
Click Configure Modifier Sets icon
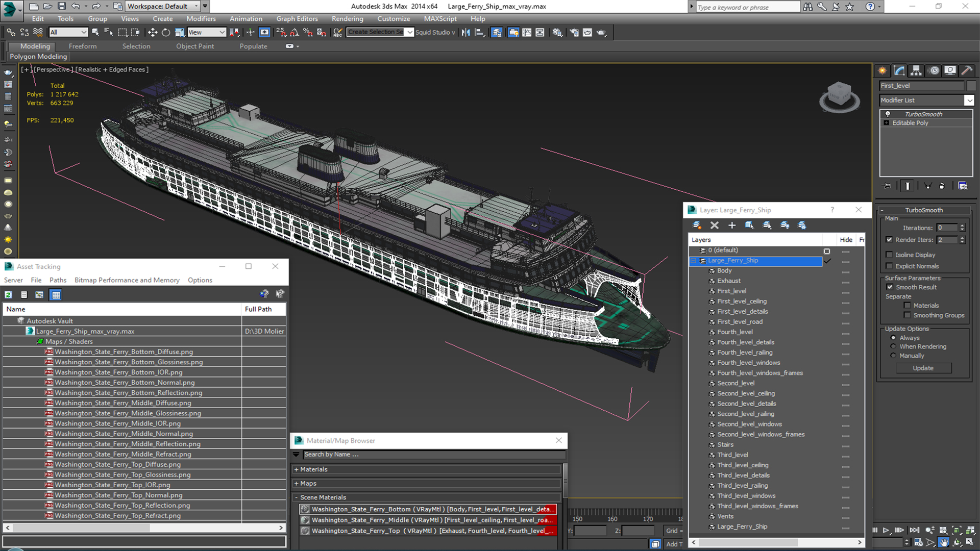[x=963, y=186]
